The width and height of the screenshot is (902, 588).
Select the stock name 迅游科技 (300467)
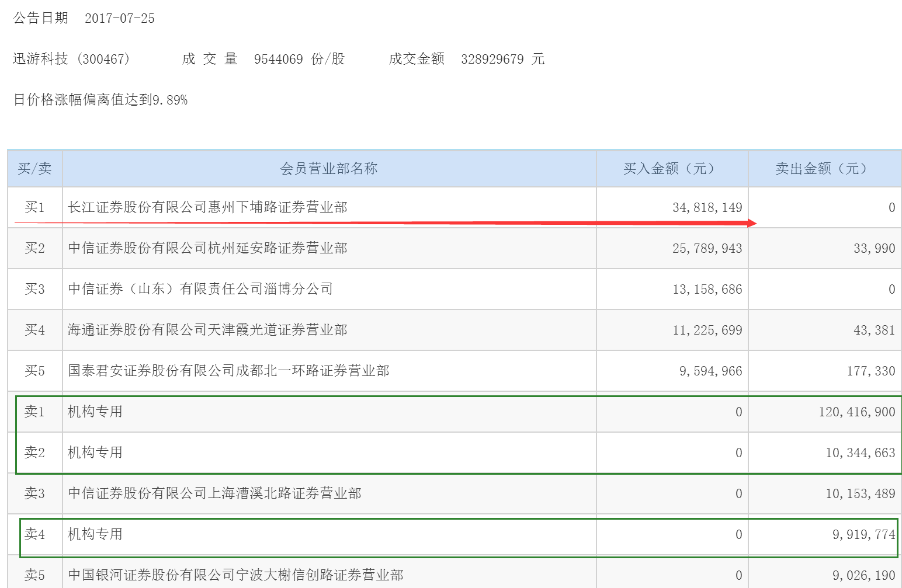click(71, 59)
